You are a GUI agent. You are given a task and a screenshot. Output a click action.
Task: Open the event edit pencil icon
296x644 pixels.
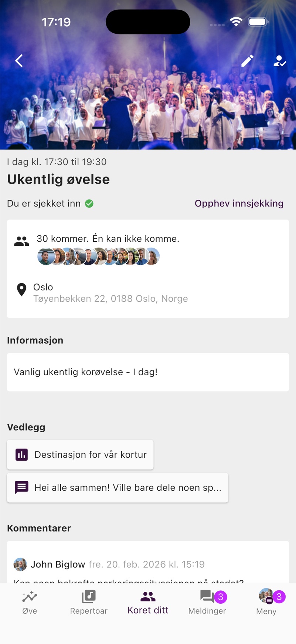[247, 60]
